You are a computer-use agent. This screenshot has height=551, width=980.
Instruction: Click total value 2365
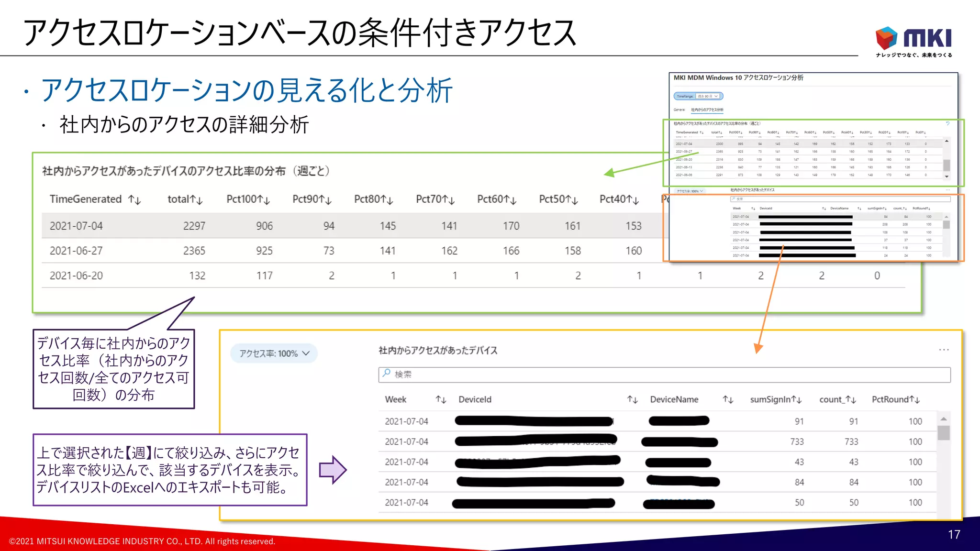tap(194, 251)
